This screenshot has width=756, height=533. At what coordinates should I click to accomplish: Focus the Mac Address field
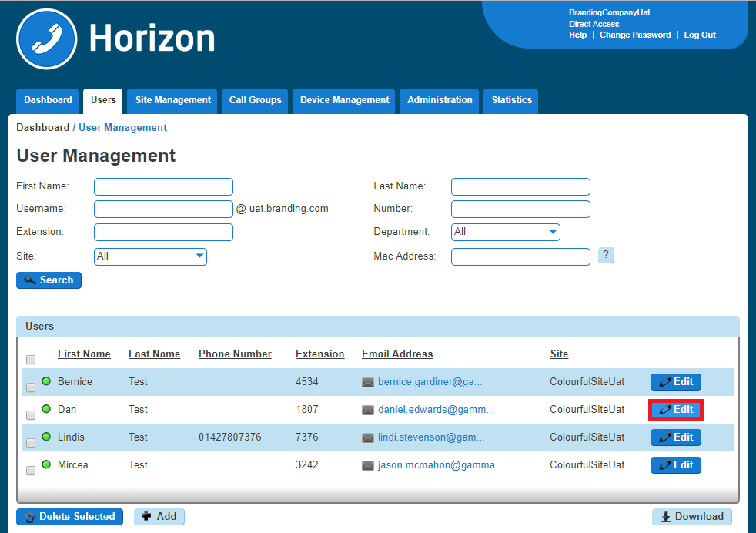[x=520, y=256]
